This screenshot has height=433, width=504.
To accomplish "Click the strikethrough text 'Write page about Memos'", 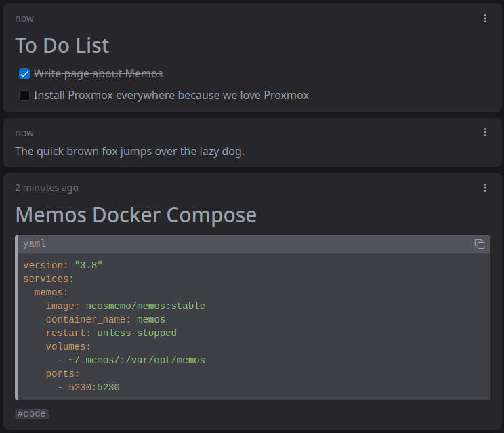I will point(98,74).
